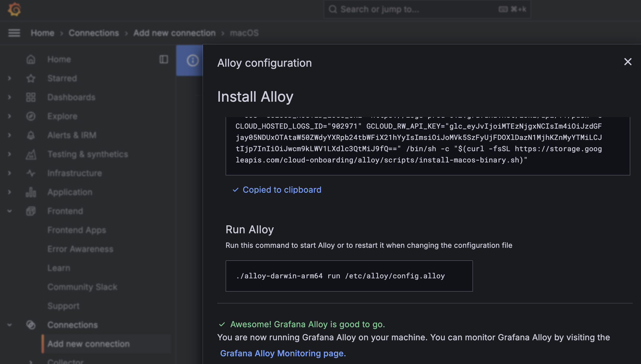The image size is (641, 364).
Task: Click the Starred star icon
Action: [x=31, y=78]
